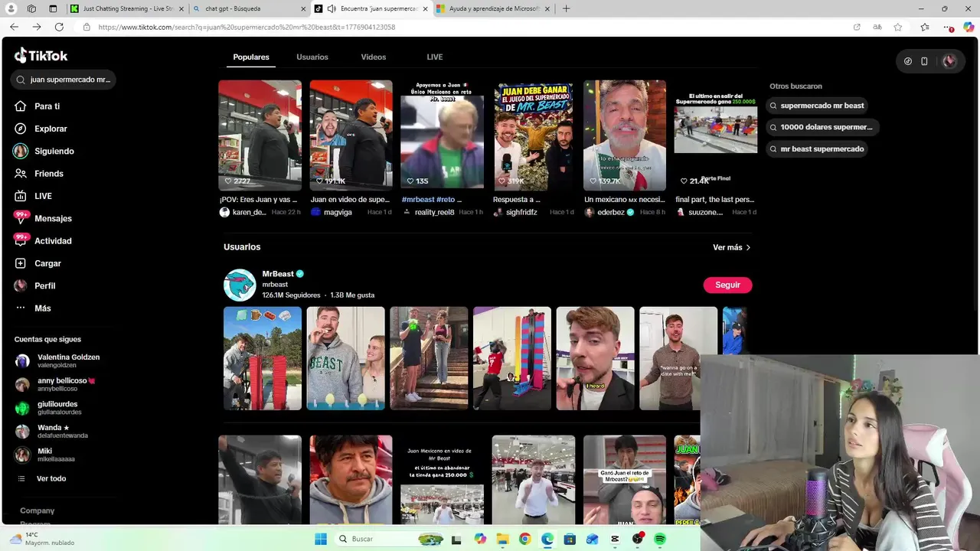Open anny bellicoso followed account
Screen dimensions: 980x551
(54, 384)
